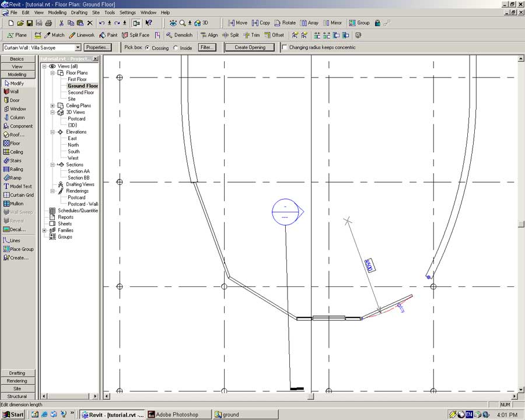
Task: Open the Settings menu
Action: pos(128,12)
